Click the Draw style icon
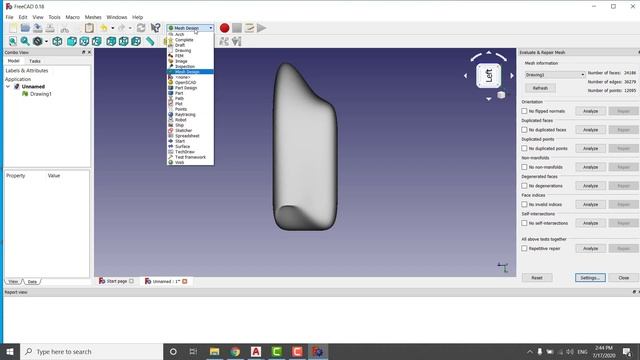 click(37, 41)
